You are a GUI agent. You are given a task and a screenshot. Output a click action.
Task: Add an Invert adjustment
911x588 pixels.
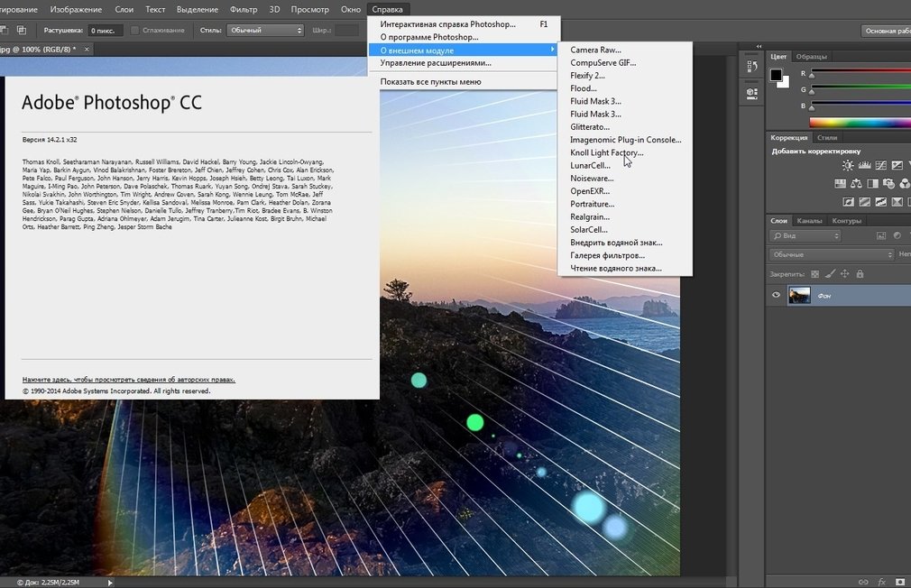(848, 202)
